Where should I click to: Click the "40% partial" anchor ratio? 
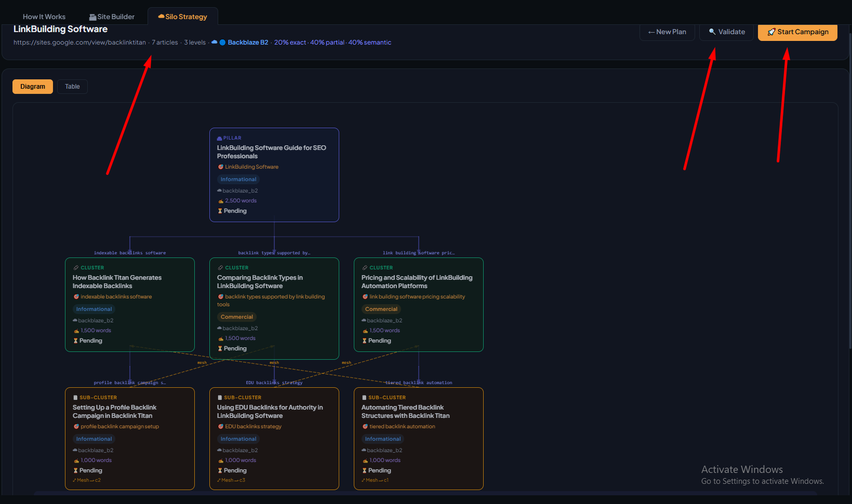[327, 43]
